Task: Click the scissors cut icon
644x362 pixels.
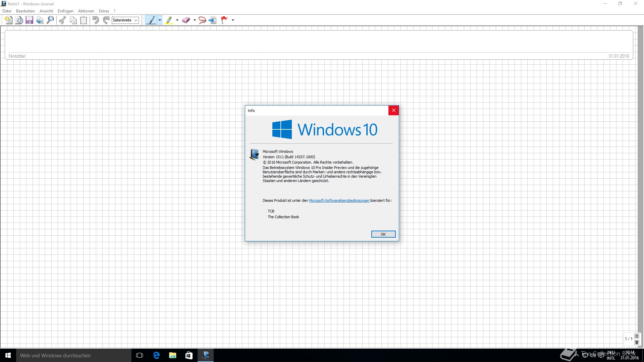Action: pyautogui.click(x=62, y=20)
